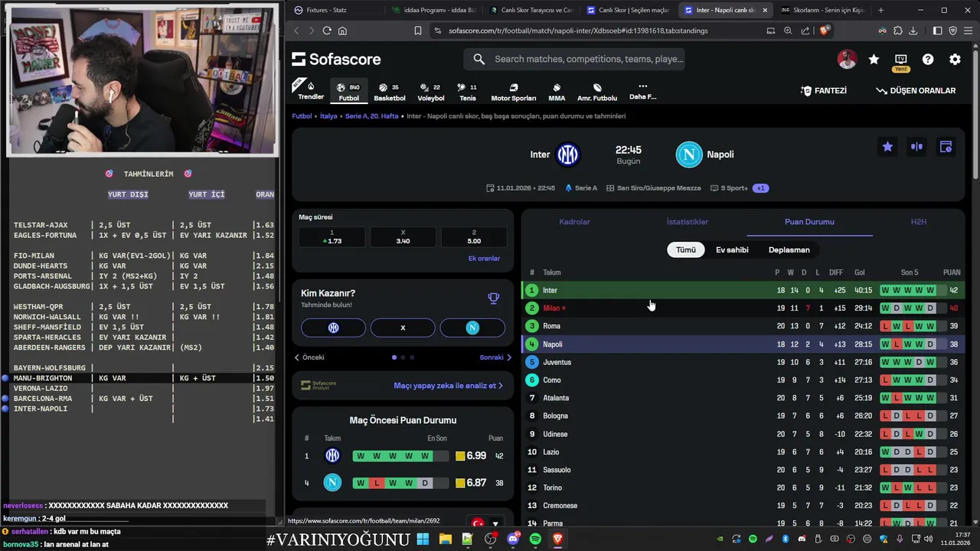
Task: Open the user profile avatar
Action: [847, 59]
